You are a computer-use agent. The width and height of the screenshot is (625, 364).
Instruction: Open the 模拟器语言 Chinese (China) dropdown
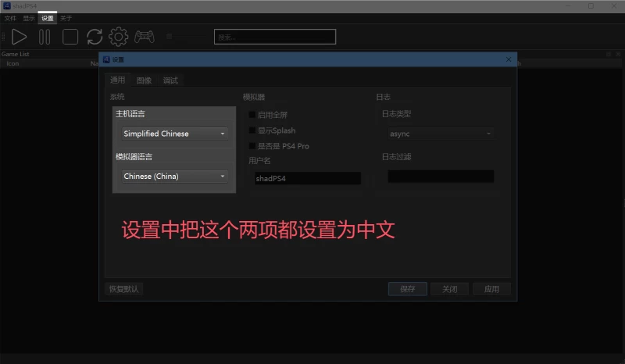coord(174,177)
